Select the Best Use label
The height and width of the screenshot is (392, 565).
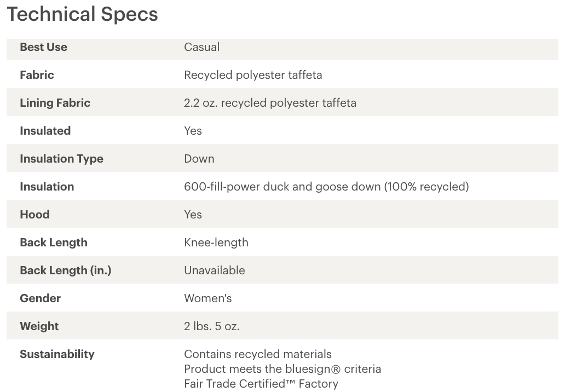click(x=43, y=47)
